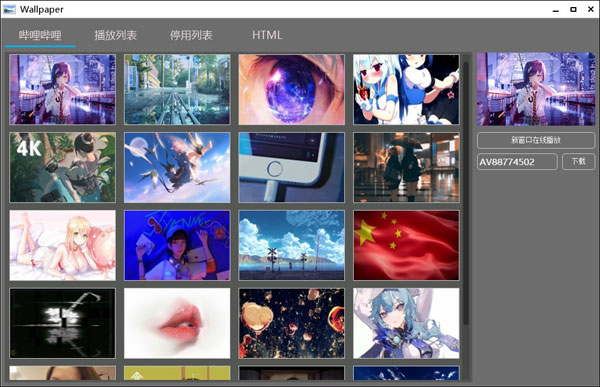Select the flooded railway forest wallpaper
This screenshot has width=600, height=387.
(x=177, y=89)
